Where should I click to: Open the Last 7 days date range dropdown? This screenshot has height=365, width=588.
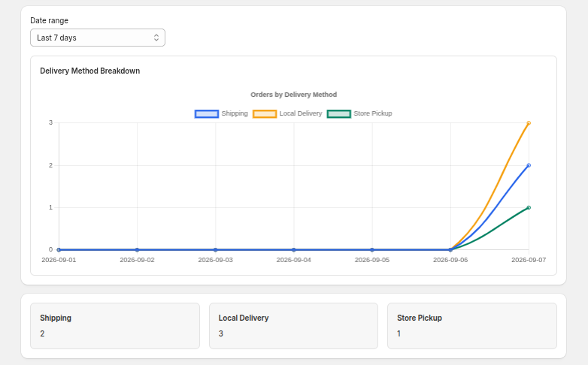click(98, 38)
